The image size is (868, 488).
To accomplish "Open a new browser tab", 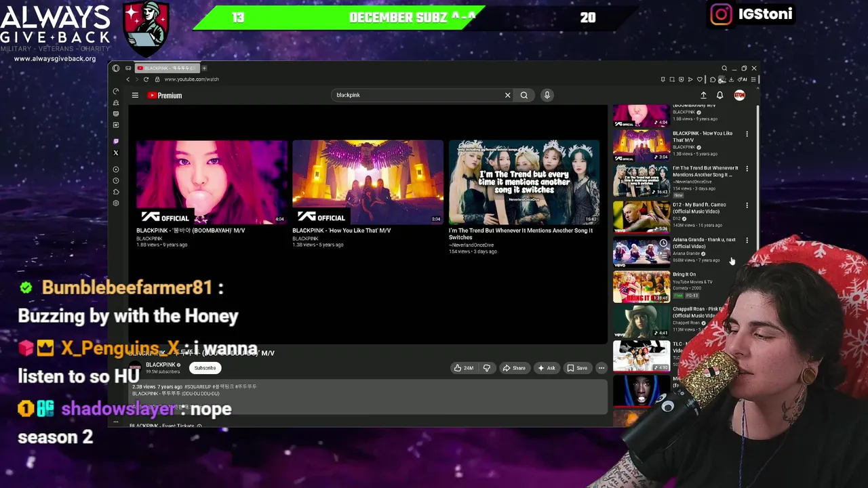I will (x=204, y=68).
